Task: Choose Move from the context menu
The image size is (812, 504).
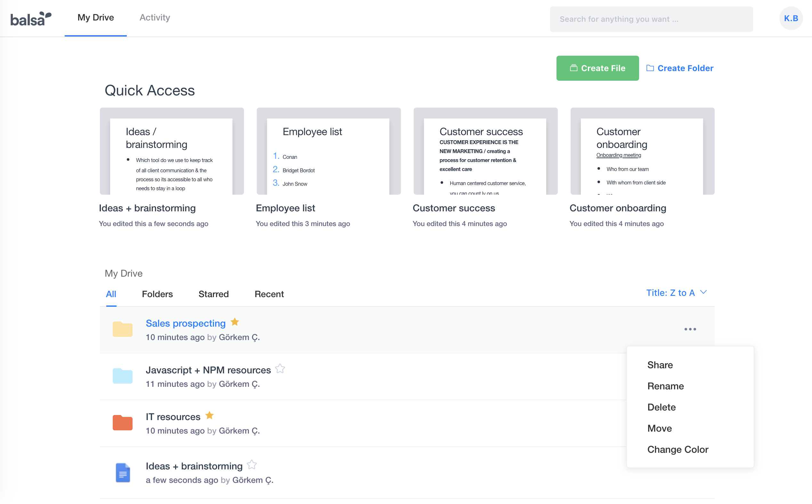Action: coord(659,428)
